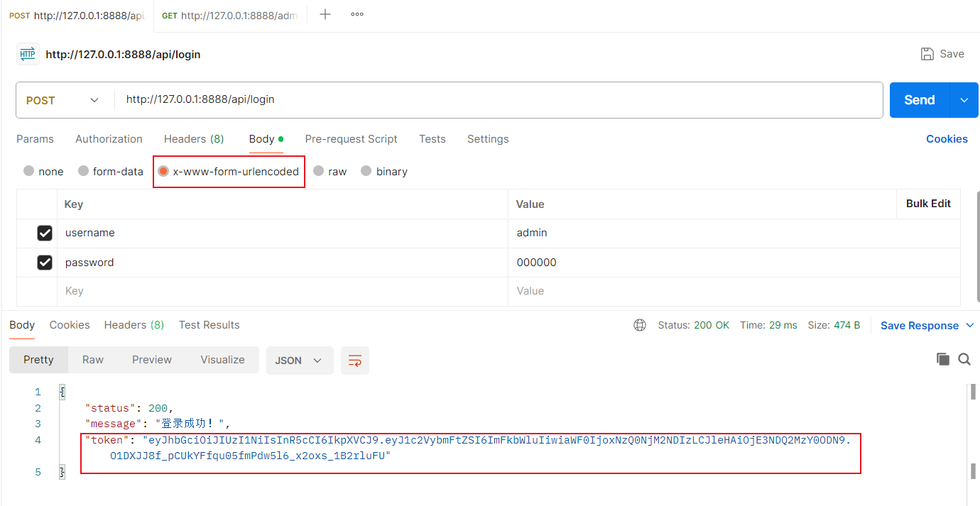Click the Status: 200 OK indicator
Screen dimensions: 980x506
click(694, 325)
